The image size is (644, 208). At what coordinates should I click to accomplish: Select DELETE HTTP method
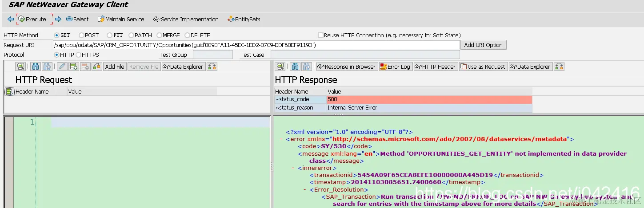coord(187,35)
